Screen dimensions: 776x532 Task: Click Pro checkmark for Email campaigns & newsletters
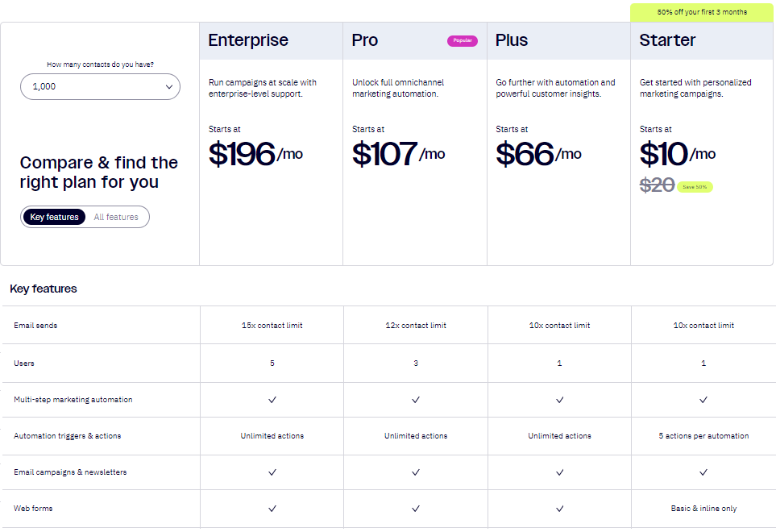click(416, 472)
